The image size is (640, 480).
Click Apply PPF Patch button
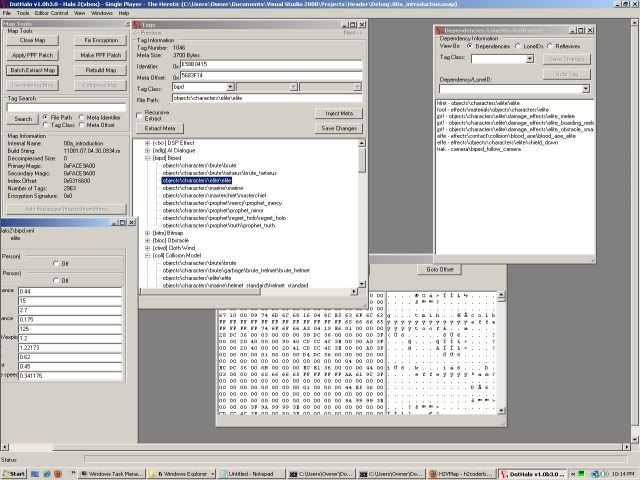(x=33, y=55)
